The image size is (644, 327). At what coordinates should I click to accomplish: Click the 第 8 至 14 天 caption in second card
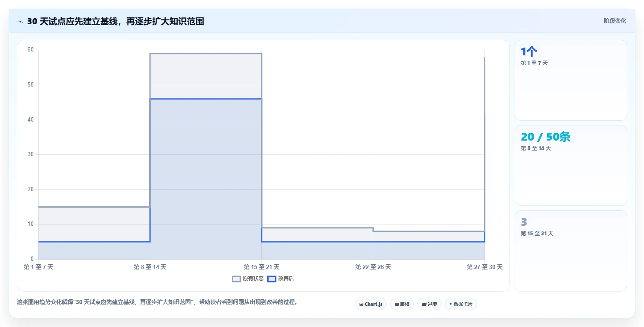(x=536, y=148)
